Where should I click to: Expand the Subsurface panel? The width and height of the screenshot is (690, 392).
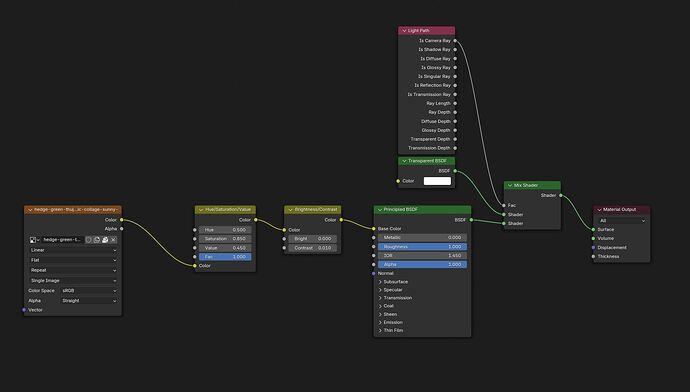coord(380,282)
